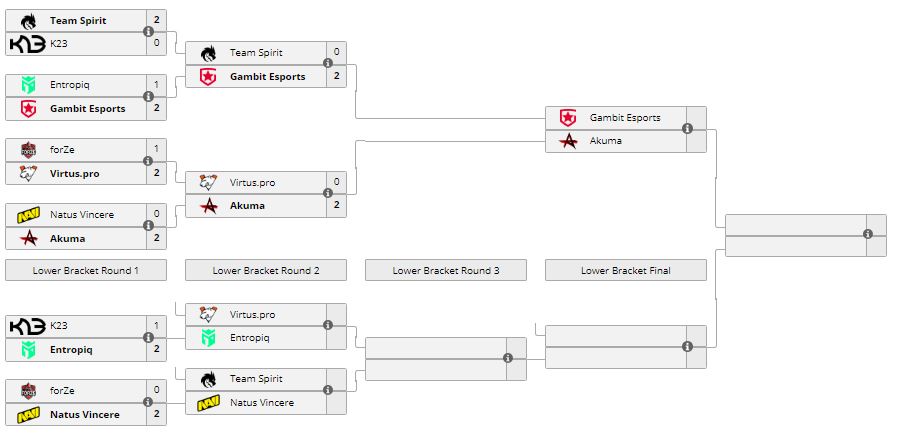This screenshot has height=439, width=908.
Task: Select Entropiq name in the Virtus.pro lower match
Action: [251, 338]
